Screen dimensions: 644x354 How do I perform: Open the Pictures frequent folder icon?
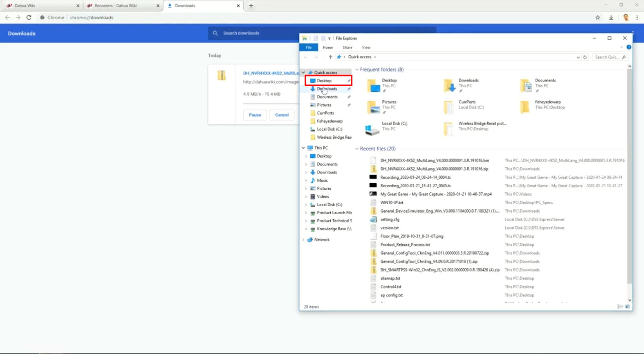point(373,107)
